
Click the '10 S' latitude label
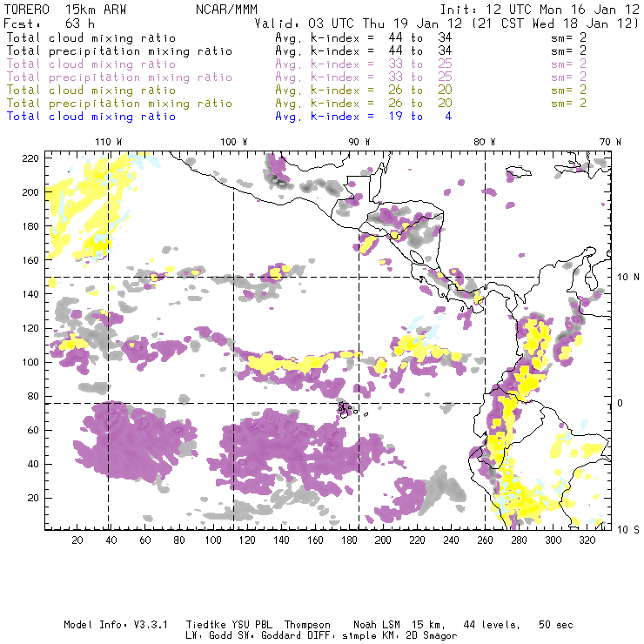click(628, 530)
